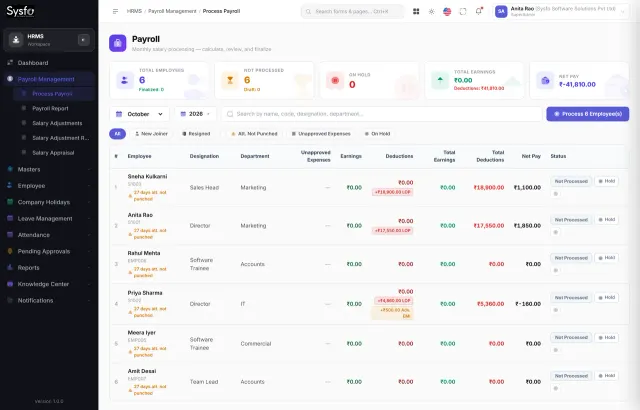Screen dimensions: 640x410
Task: Select the All filter chip
Action: point(118,134)
